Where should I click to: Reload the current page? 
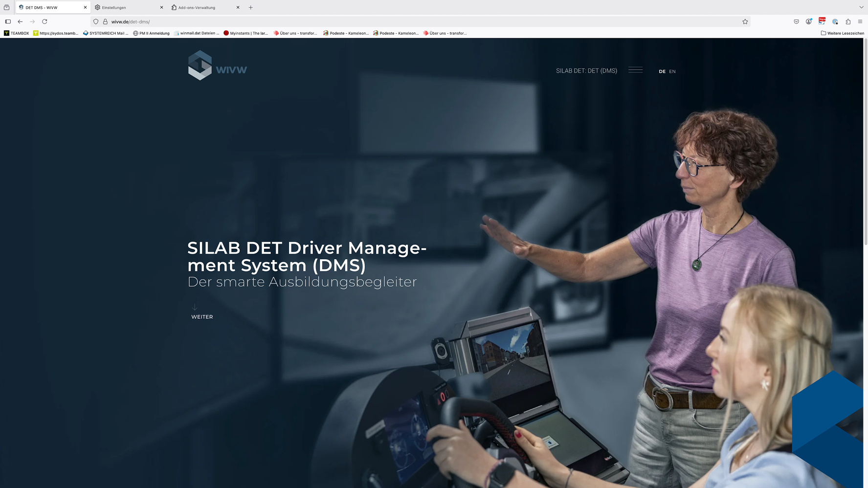45,22
